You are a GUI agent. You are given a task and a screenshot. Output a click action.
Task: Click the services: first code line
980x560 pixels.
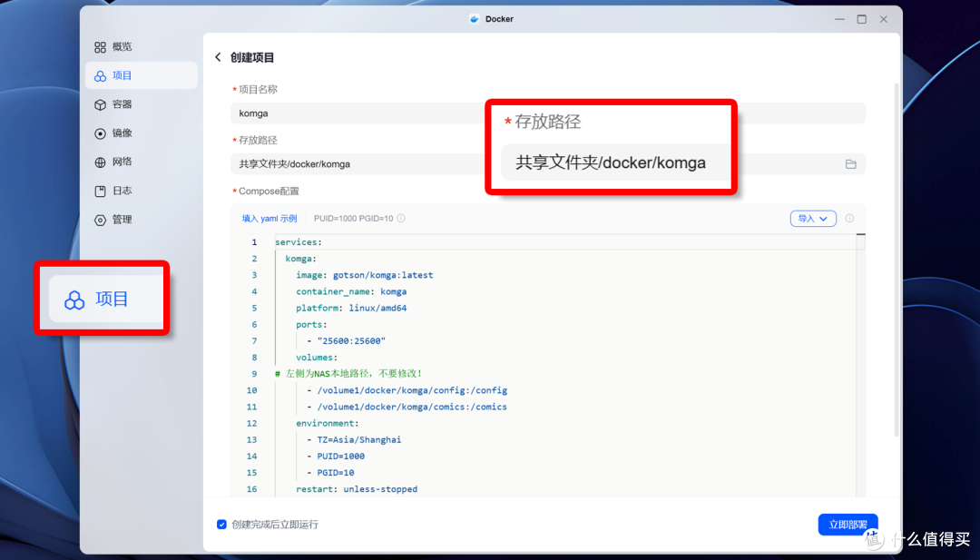(x=299, y=241)
